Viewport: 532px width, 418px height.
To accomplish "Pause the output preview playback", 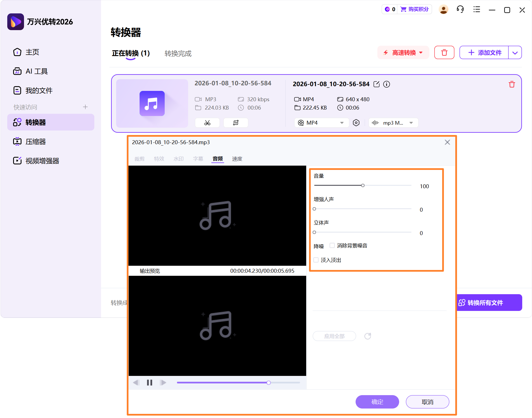I will tap(149, 382).
